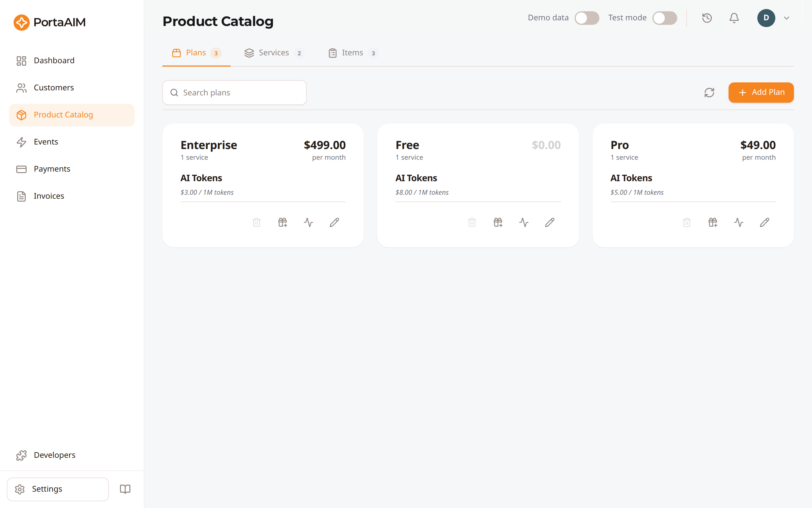Image resolution: width=812 pixels, height=508 pixels.
Task: Enable the Demo data toggle
Action: 587,18
